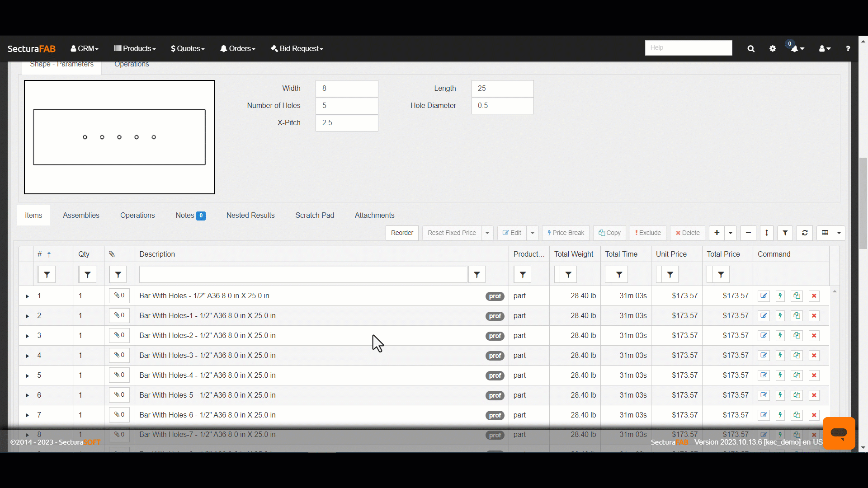Switch to the Assemblies tab
Image resolution: width=868 pixels, height=488 pixels.
(x=81, y=215)
